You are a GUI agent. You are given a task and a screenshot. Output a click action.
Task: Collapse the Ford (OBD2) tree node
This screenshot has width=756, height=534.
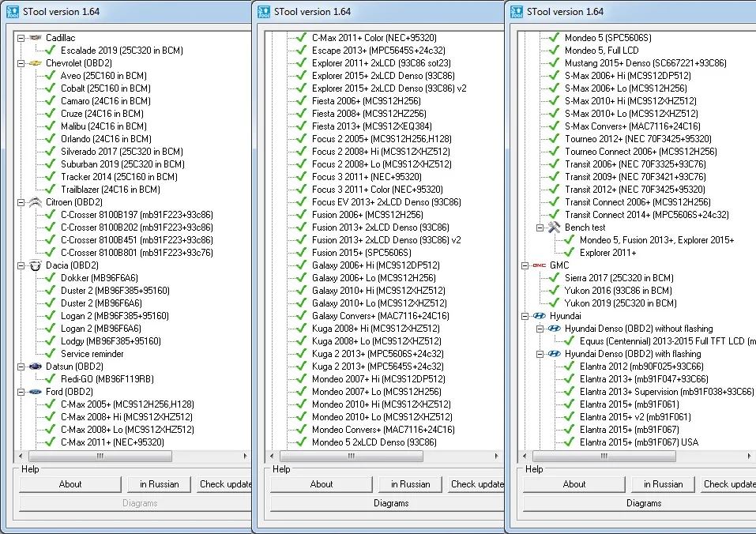(21, 392)
